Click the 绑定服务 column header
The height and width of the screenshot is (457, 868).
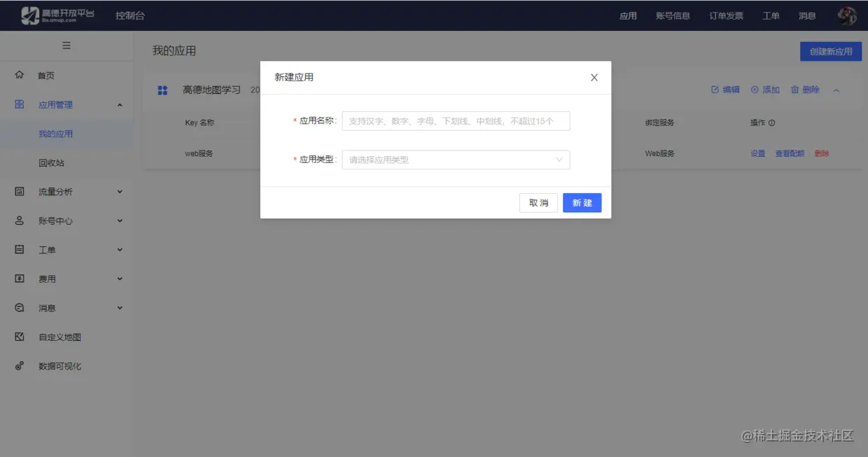[659, 122]
